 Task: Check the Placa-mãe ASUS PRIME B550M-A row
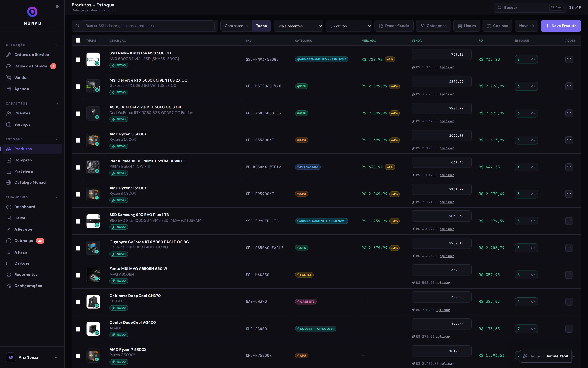point(78,167)
